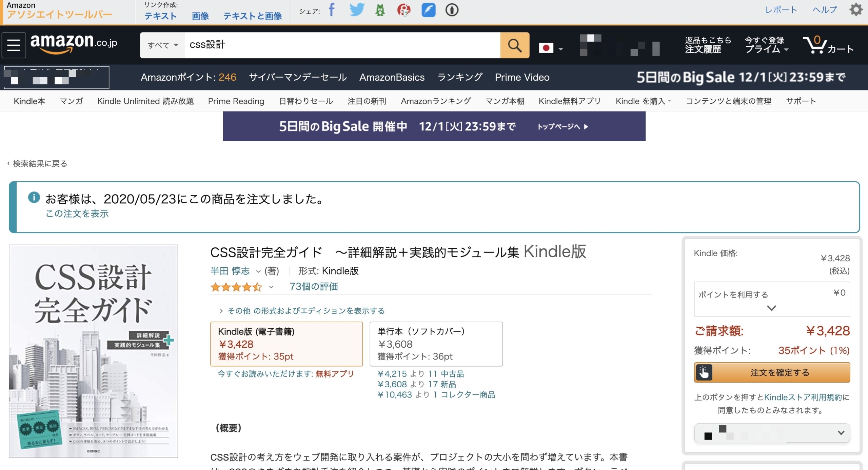Viewport: 868px width, 470px height.
Task: Open 73個の評価 reviews link
Action: point(314,287)
